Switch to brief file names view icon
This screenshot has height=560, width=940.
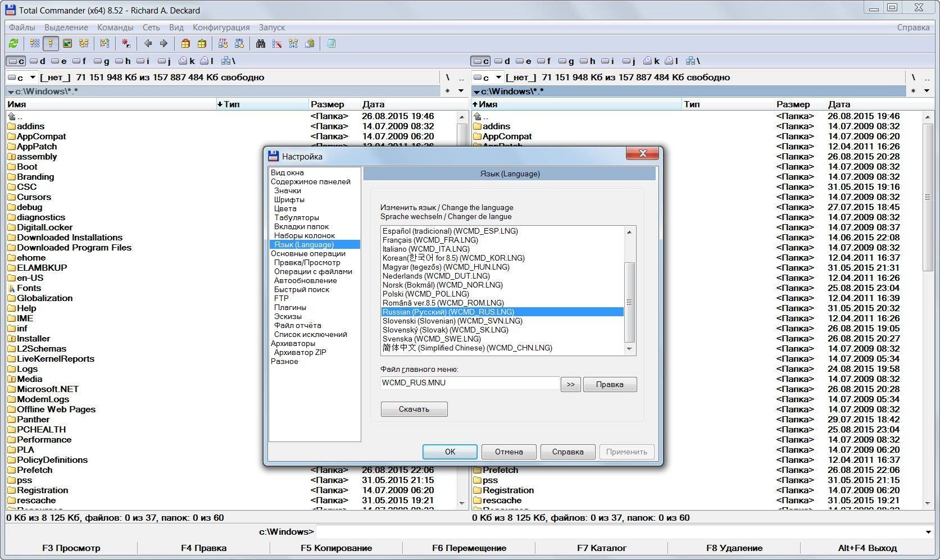35,43
